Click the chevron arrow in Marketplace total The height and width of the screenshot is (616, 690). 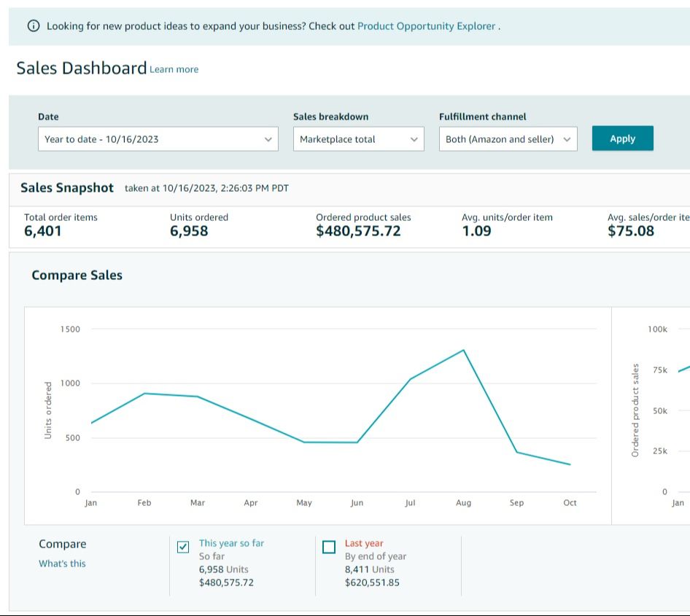coord(414,139)
